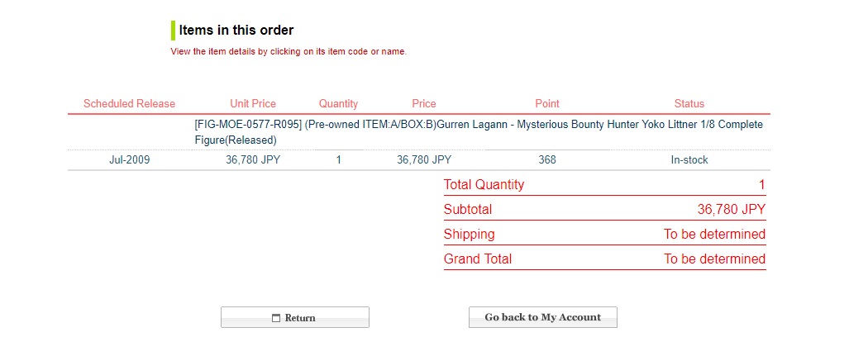Click the Point column header
The image size is (868, 337).
coord(546,104)
